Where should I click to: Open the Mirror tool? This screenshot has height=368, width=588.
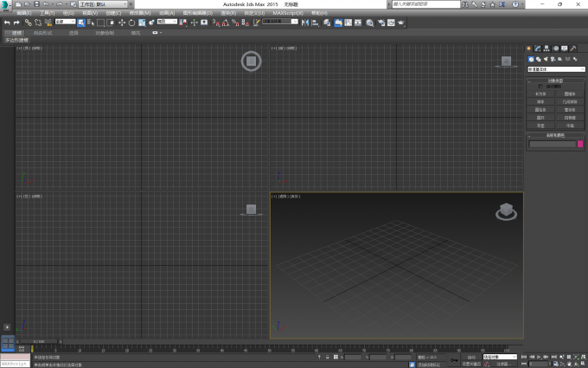[x=305, y=23]
